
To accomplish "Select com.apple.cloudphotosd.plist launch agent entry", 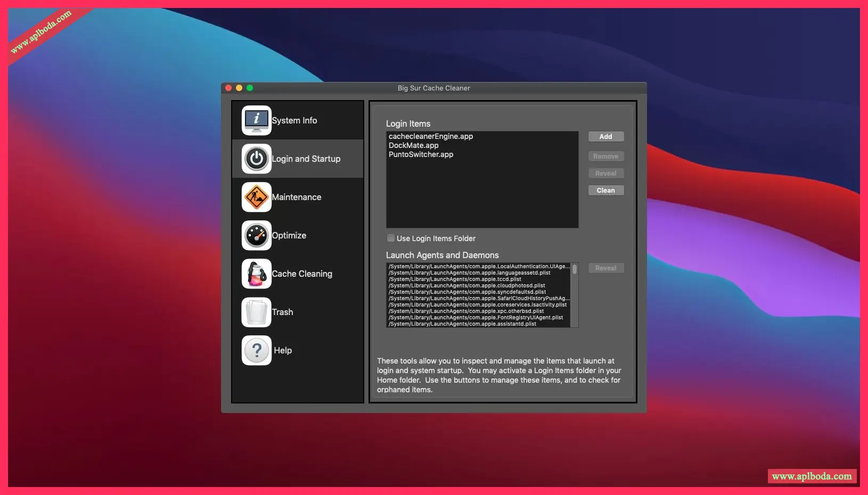I will [467, 286].
